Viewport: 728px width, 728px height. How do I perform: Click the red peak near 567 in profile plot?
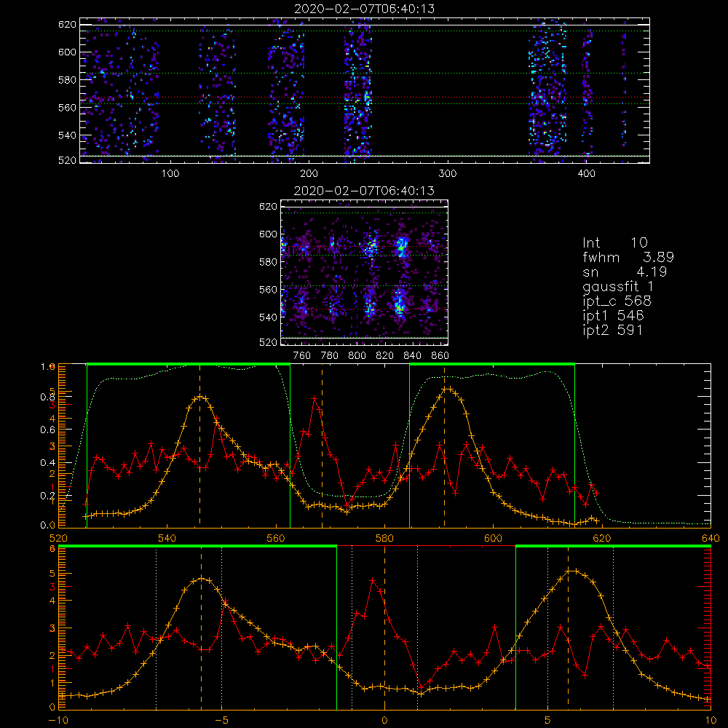pyautogui.click(x=315, y=398)
